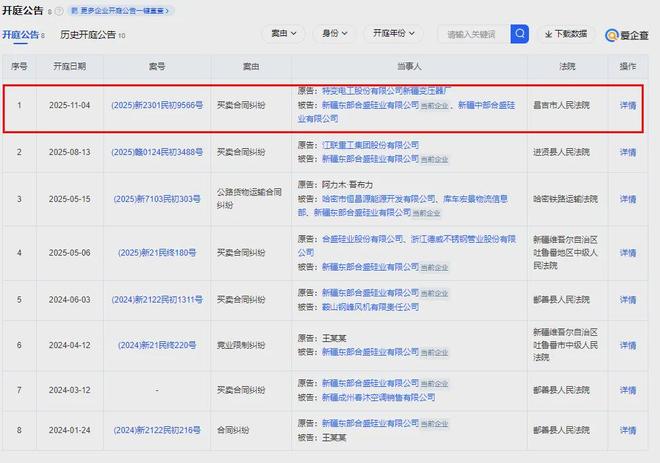The width and height of the screenshot is (660, 463).
Task: Open case number (2024)新21民终220号
Action: (157, 345)
